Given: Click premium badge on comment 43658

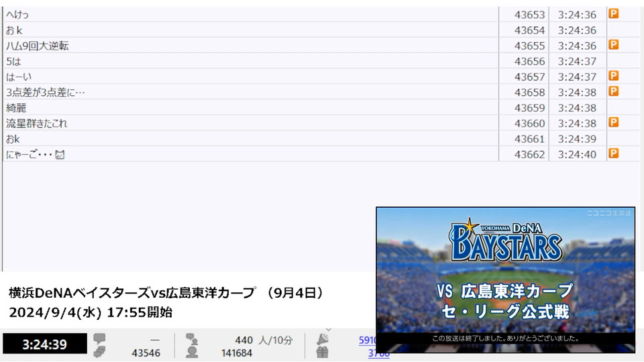Looking at the screenshot, I should click(x=614, y=91).
